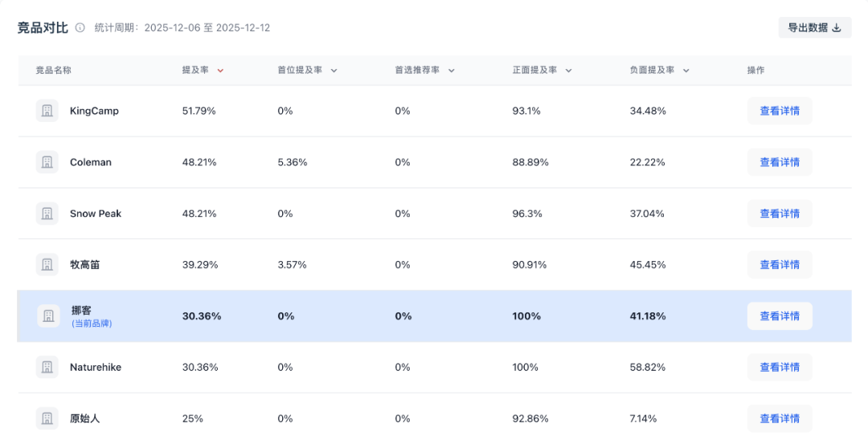Select the Coleman brand name
868x448 pixels.
point(91,162)
